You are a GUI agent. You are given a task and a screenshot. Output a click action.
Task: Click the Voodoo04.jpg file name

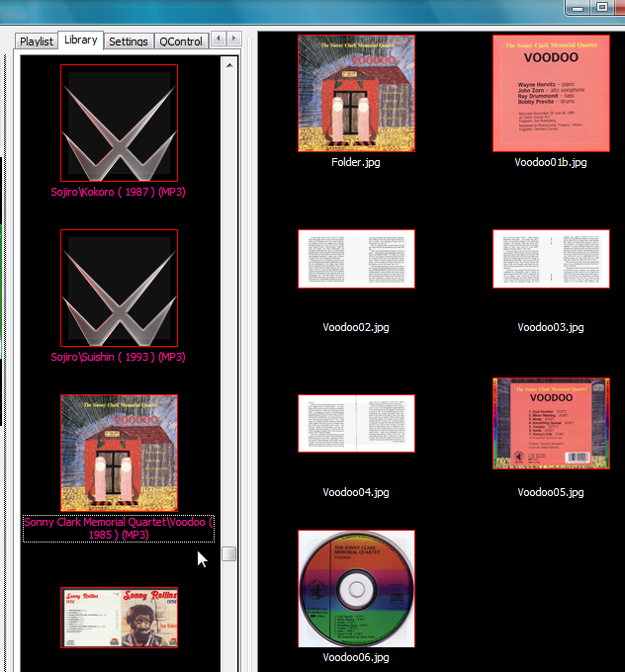point(356,492)
